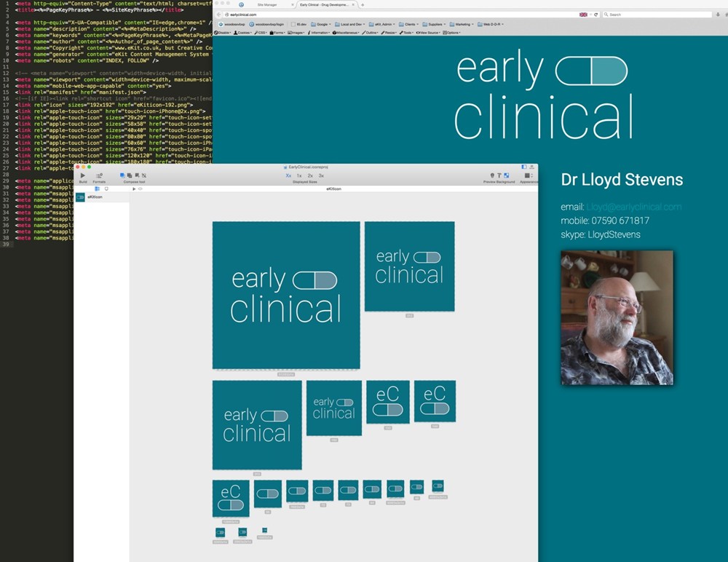Screen dimensions: 728x562
Task: Open the CSS developer toolbar menu
Action: (x=261, y=33)
